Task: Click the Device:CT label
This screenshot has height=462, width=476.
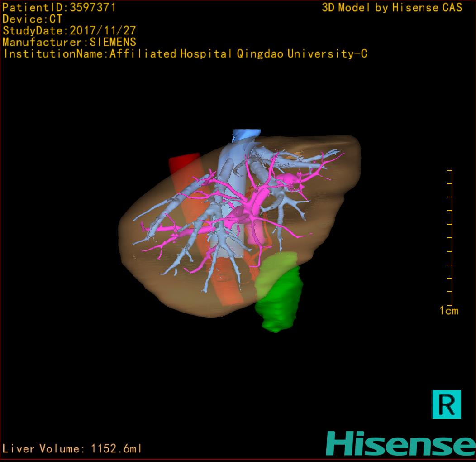Action: pyautogui.click(x=32, y=19)
